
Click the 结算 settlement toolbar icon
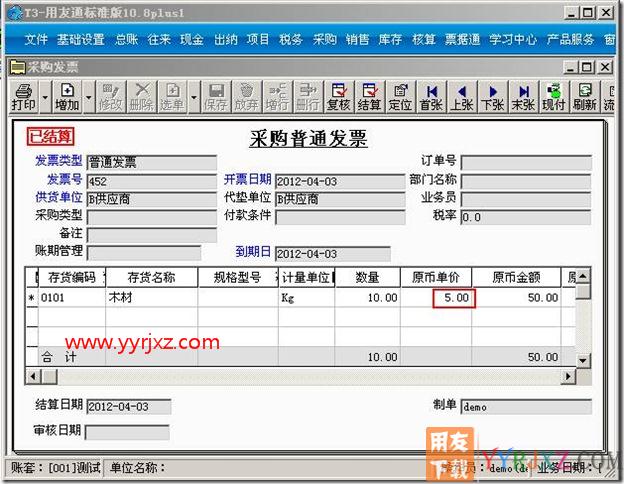click(x=370, y=97)
